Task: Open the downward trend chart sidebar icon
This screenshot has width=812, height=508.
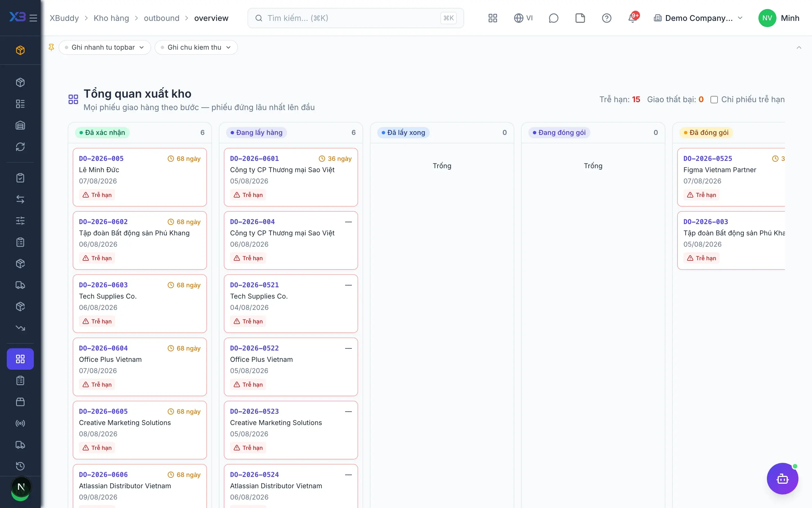Action: 20,328
